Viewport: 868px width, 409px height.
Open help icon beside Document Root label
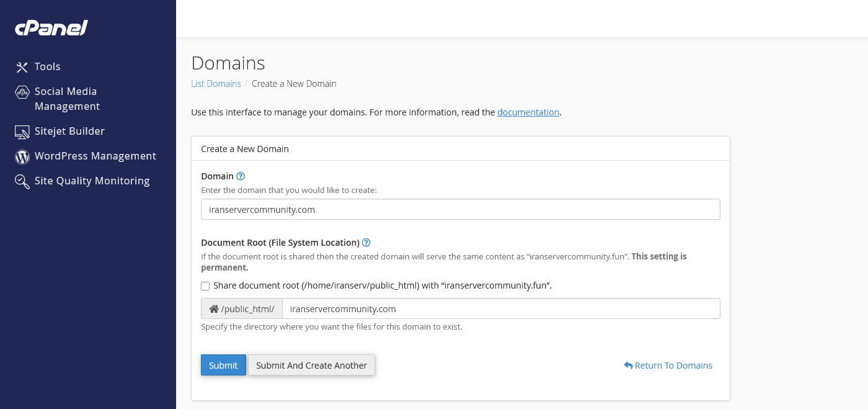click(366, 243)
